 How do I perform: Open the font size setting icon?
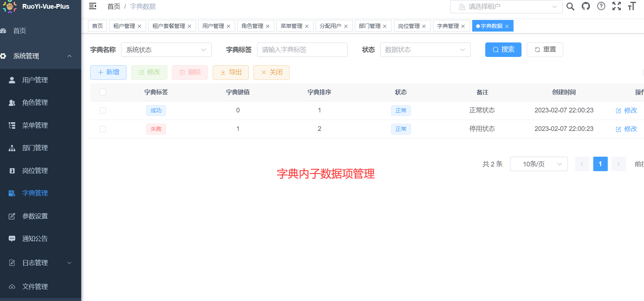point(632,6)
